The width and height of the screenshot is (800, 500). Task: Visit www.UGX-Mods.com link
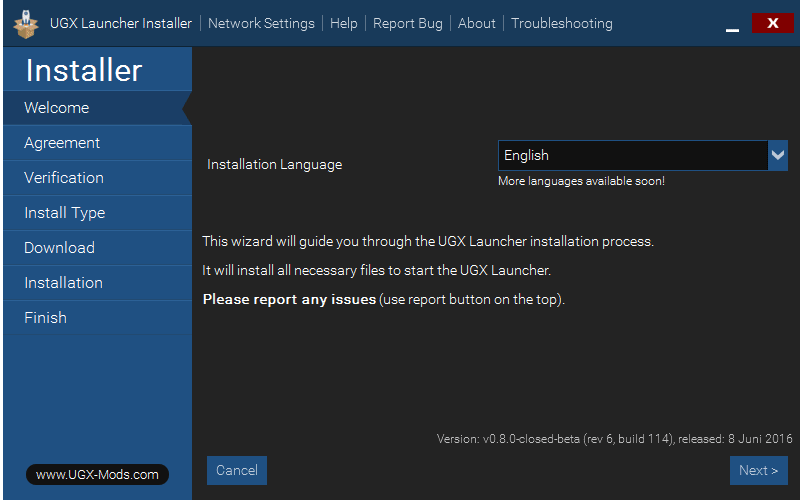[x=97, y=474]
